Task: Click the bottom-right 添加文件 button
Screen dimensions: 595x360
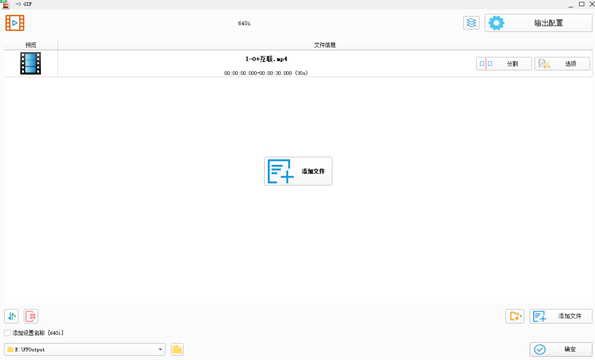Action: point(561,316)
